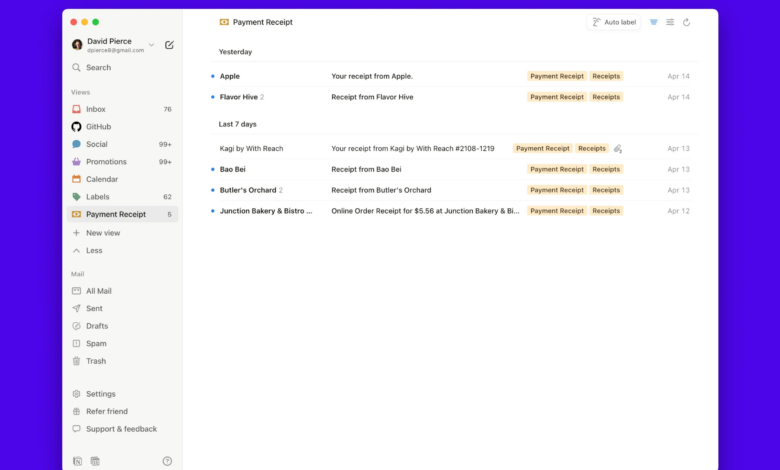The width and height of the screenshot is (780, 470).
Task: Click the Sent paper plane icon
Action: pyautogui.click(x=76, y=308)
